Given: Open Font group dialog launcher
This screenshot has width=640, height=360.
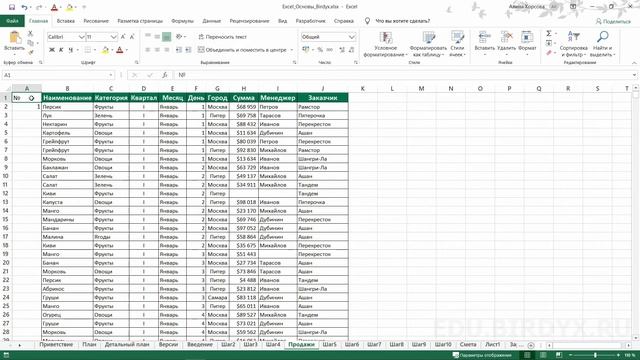Looking at the screenshot, I should [136, 62].
